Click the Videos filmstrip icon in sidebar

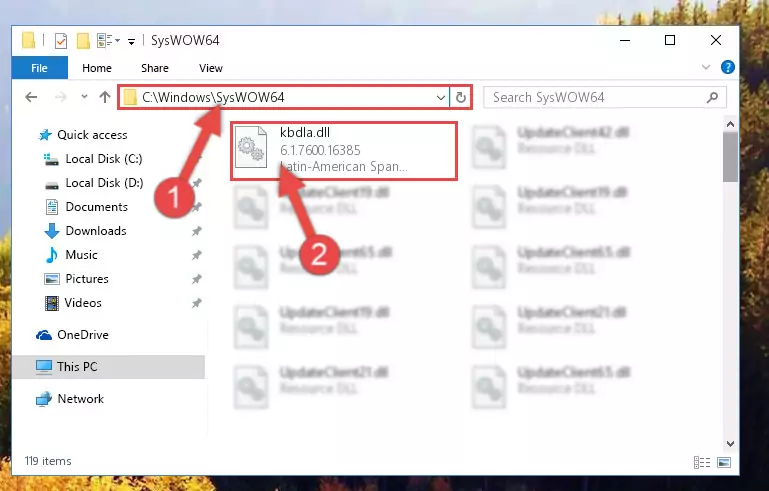click(x=51, y=303)
